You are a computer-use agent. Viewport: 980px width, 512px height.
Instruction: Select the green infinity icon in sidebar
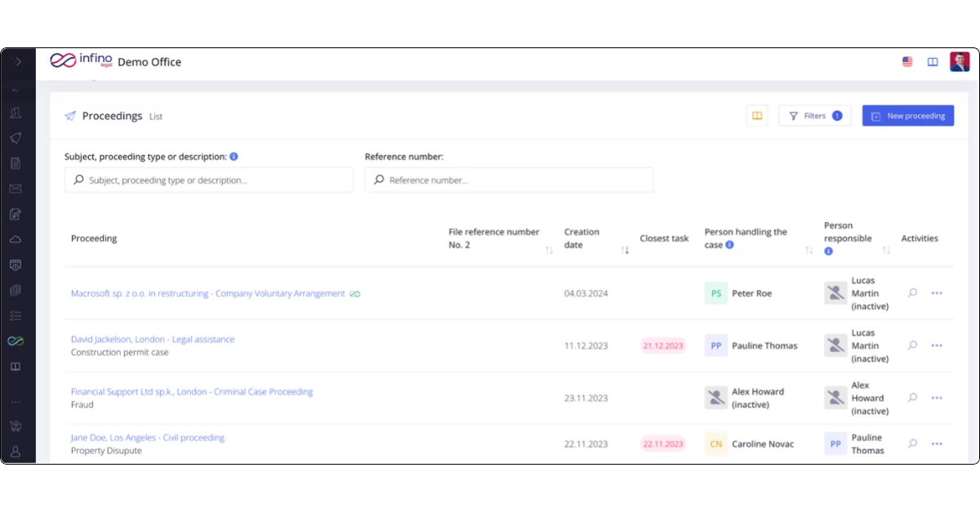click(16, 341)
